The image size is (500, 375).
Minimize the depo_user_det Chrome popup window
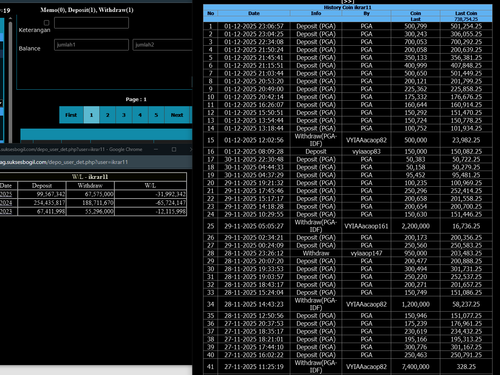[x=156, y=149]
